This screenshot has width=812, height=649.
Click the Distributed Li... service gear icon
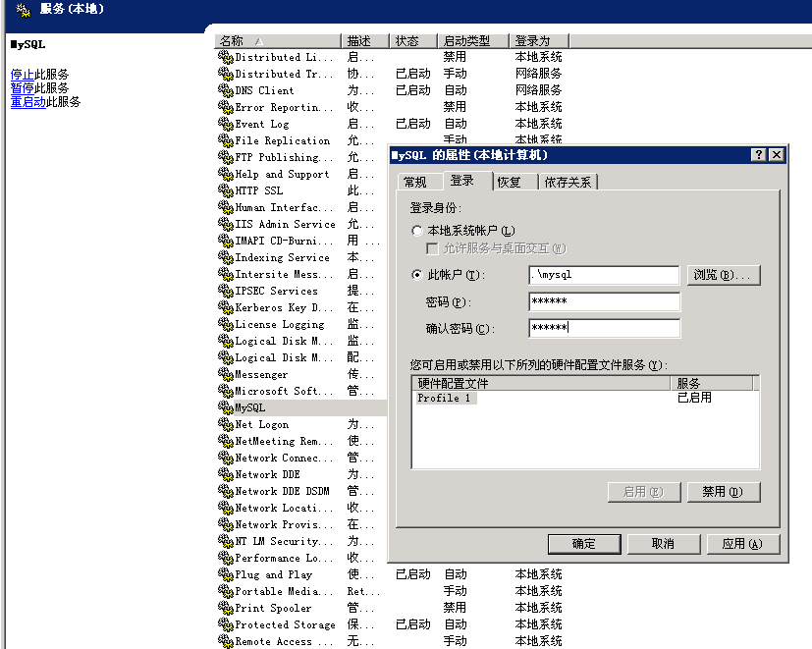pyautogui.click(x=225, y=57)
